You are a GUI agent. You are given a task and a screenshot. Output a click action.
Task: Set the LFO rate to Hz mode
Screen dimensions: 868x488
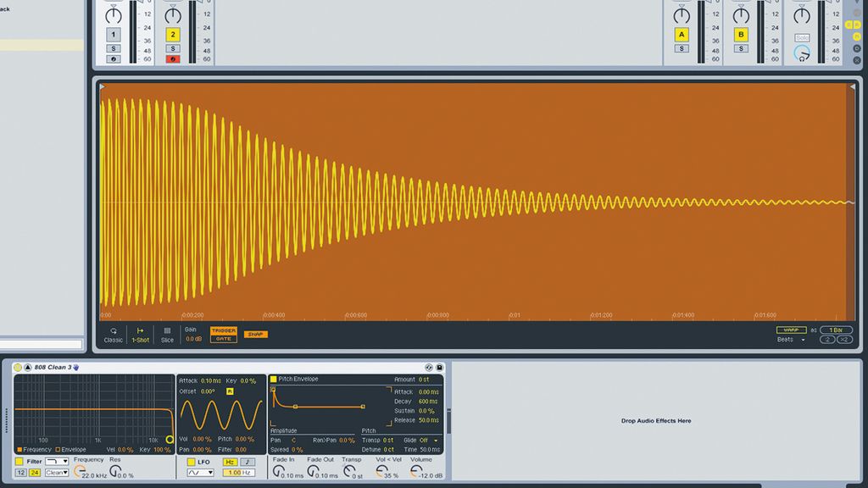(x=230, y=460)
